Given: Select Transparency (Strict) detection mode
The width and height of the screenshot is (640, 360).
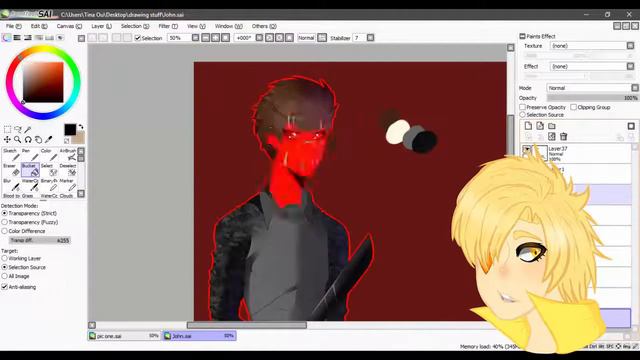Looking at the screenshot, I should tap(4, 213).
